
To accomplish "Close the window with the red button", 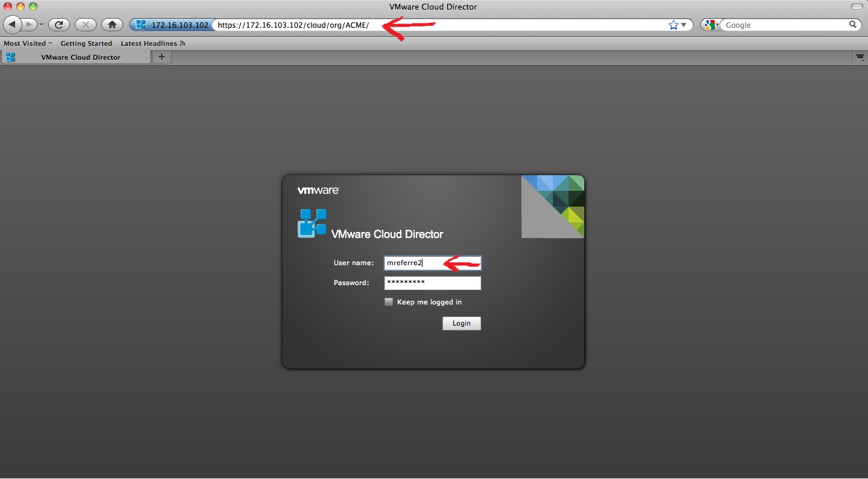I will [x=8, y=7].
